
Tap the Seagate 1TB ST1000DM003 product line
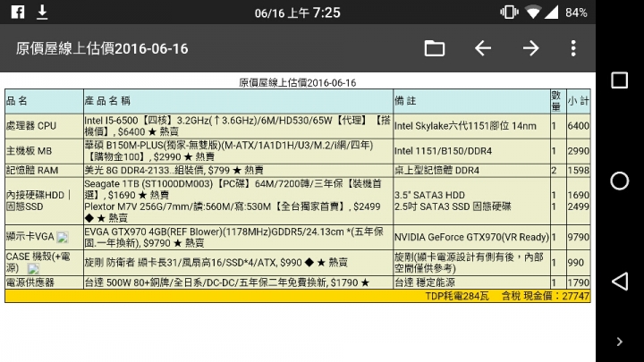(233, 189)
